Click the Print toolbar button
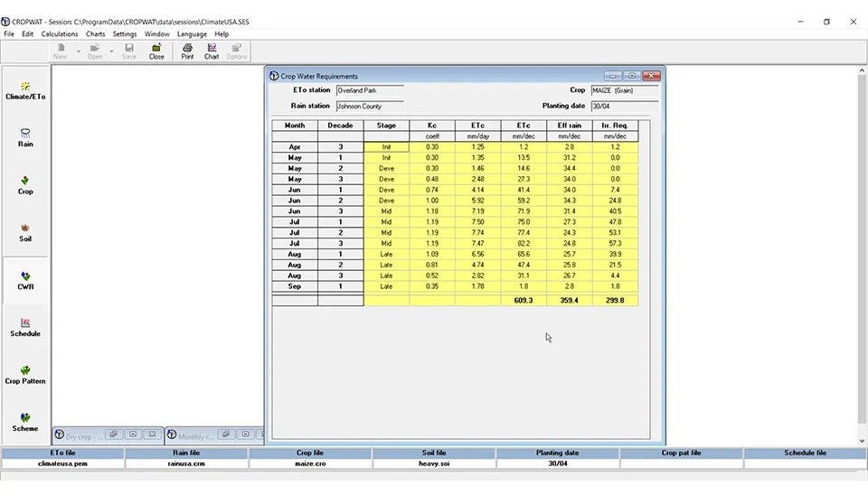The height and width of the screenshot is (495, 868). tap(187, 51)
